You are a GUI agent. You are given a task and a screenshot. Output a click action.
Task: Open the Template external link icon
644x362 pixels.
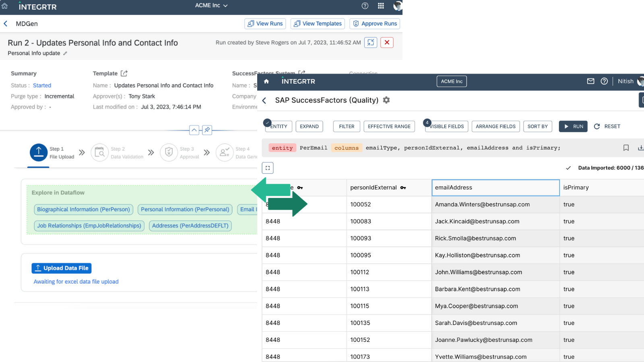[124, 73]
